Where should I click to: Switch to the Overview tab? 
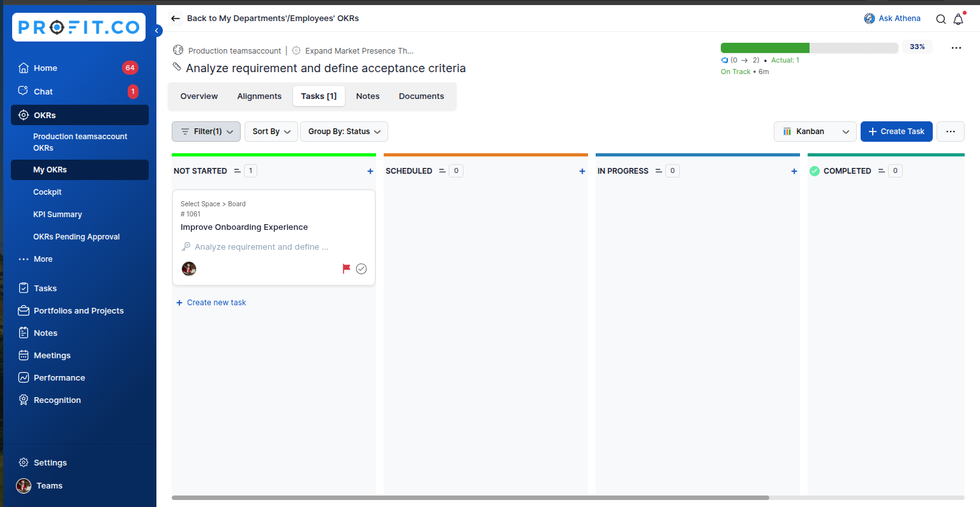(199, 96)
